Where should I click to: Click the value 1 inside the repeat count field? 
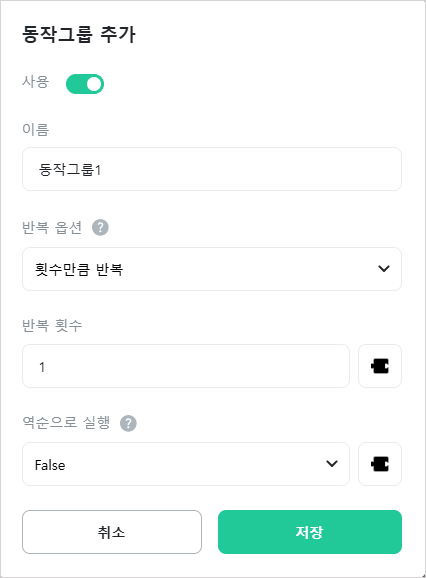click(42, 367)
